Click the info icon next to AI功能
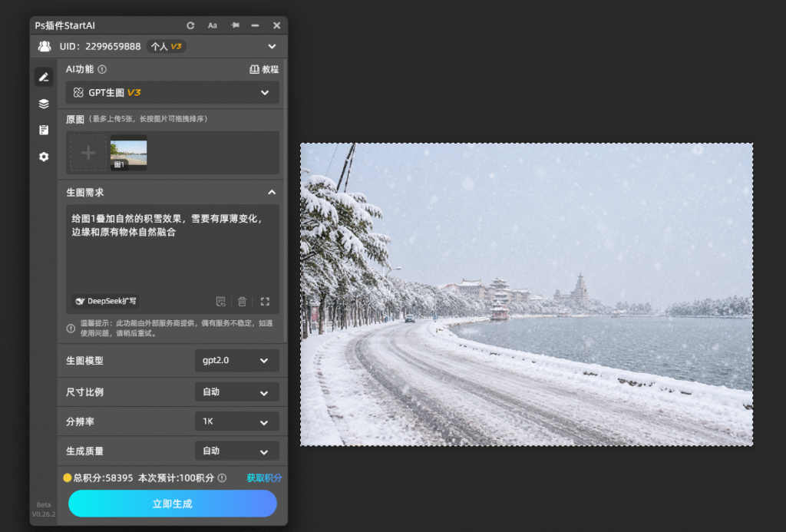Viewport: 786px width, 532px height. [x=102, y=69]
